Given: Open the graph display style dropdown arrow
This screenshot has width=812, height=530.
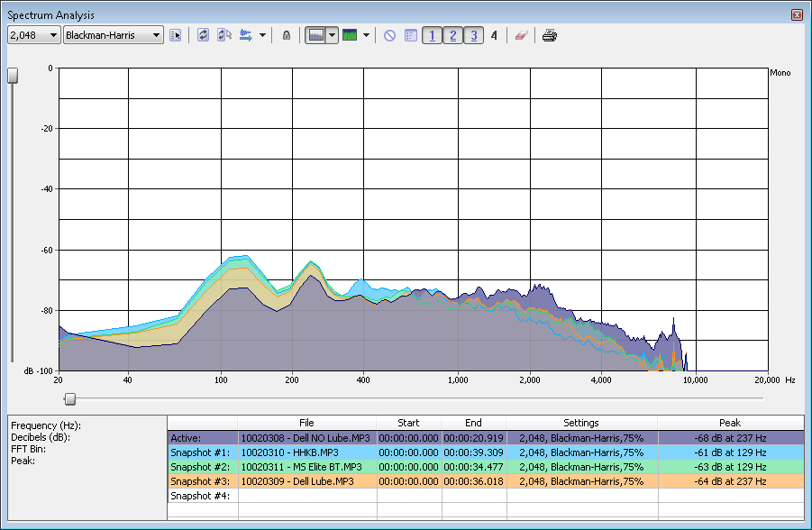Looking at the screenshot, I should 333,35.
